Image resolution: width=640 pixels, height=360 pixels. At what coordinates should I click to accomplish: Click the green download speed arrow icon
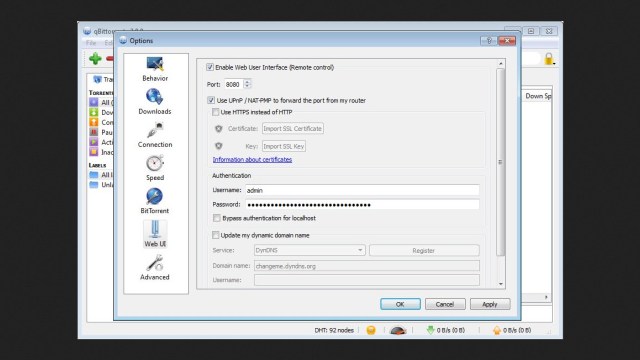point(430,330)
